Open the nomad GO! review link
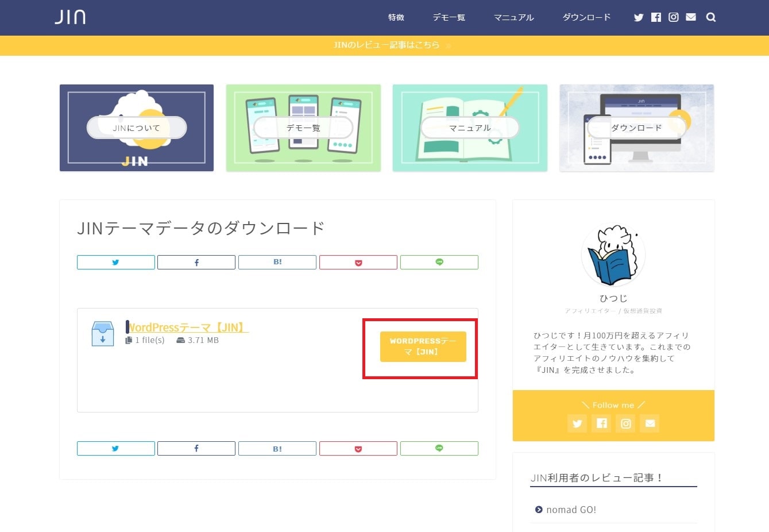 coord(571,510)
